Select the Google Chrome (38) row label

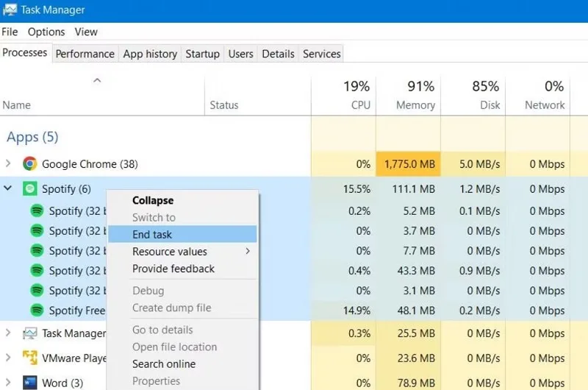coord(90,164)
